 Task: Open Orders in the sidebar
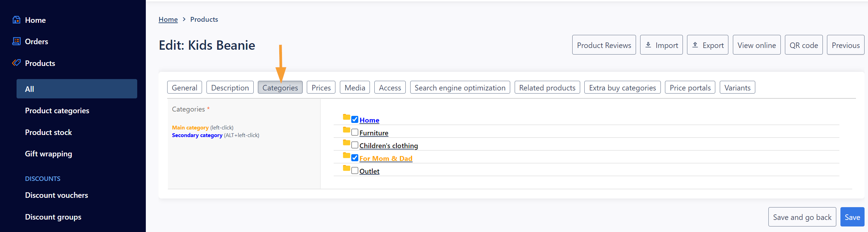coord(37,41)
